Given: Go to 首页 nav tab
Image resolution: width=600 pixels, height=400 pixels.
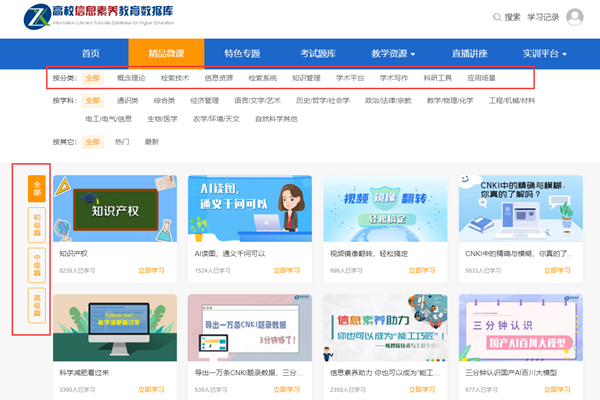Looking at the screenshot, I should tap(91, 54).
